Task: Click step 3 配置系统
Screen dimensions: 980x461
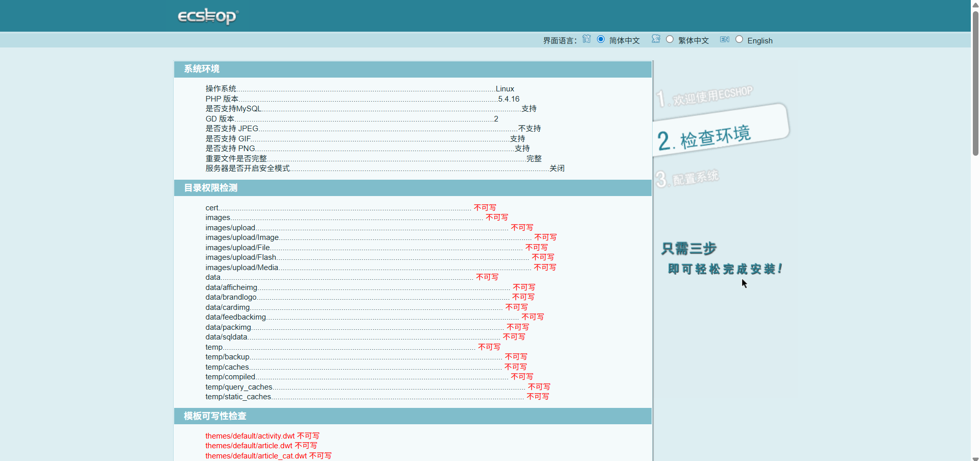Action: [687, 178]
